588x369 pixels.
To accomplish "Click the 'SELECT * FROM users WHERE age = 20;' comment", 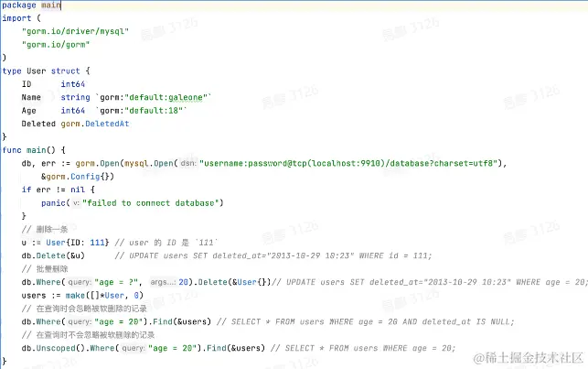I will tap(363, 348).
